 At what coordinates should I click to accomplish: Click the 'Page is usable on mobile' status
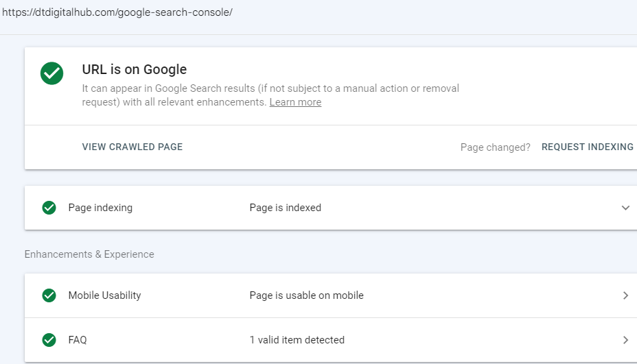point(306,295)
